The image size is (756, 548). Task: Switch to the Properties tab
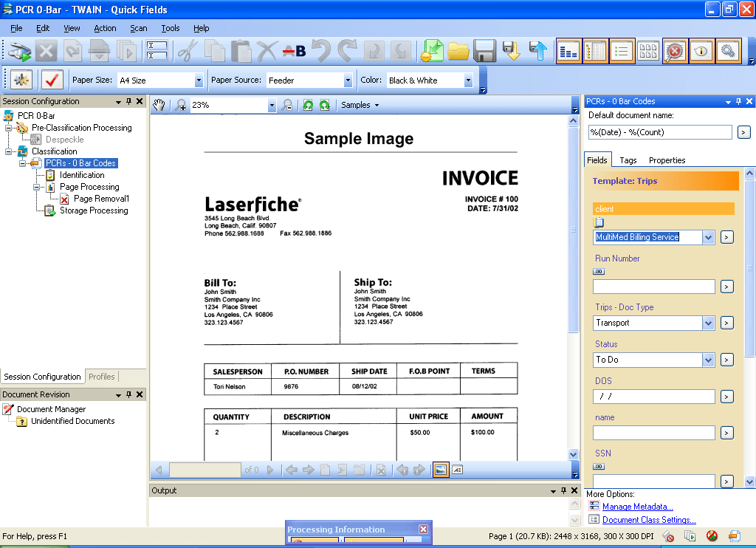click(x=667, y=160)
